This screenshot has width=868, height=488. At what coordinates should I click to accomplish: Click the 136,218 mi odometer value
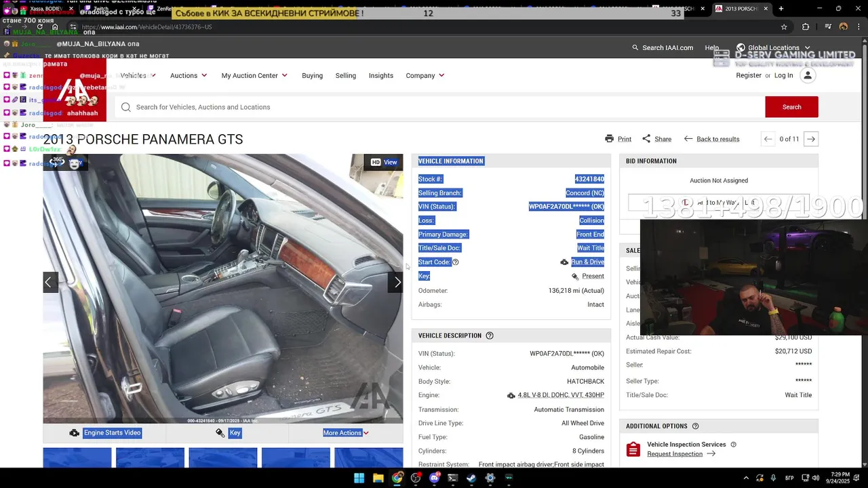[576, 291]
